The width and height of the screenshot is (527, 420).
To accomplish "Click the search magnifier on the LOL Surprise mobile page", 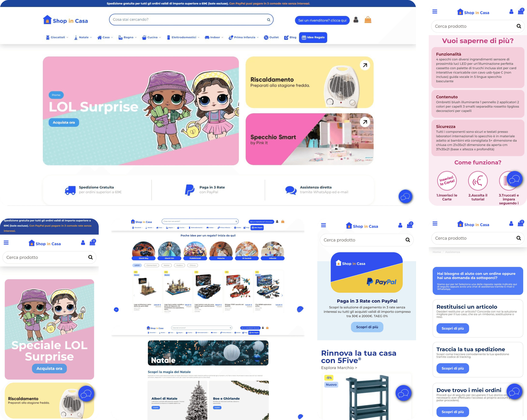I will coord(90,257).
